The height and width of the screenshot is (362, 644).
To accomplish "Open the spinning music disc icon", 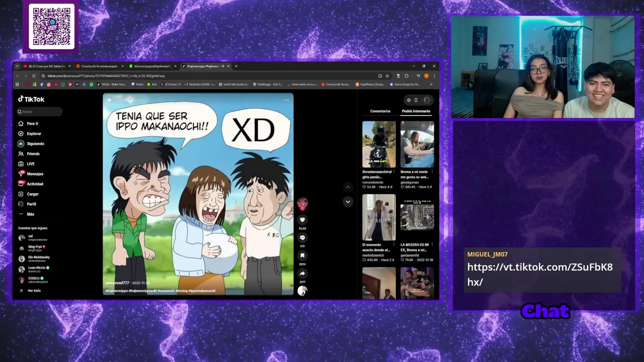I will click(x=302, y=291).
